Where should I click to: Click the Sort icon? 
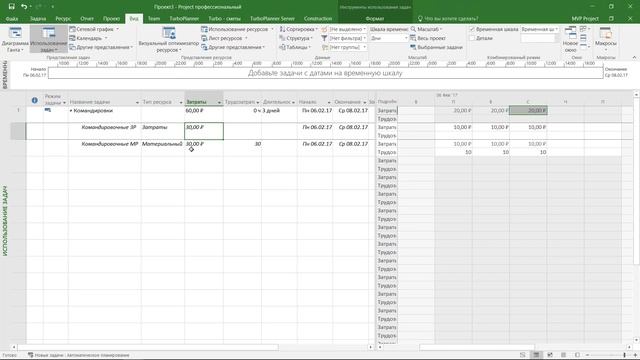tap(282, 29)
